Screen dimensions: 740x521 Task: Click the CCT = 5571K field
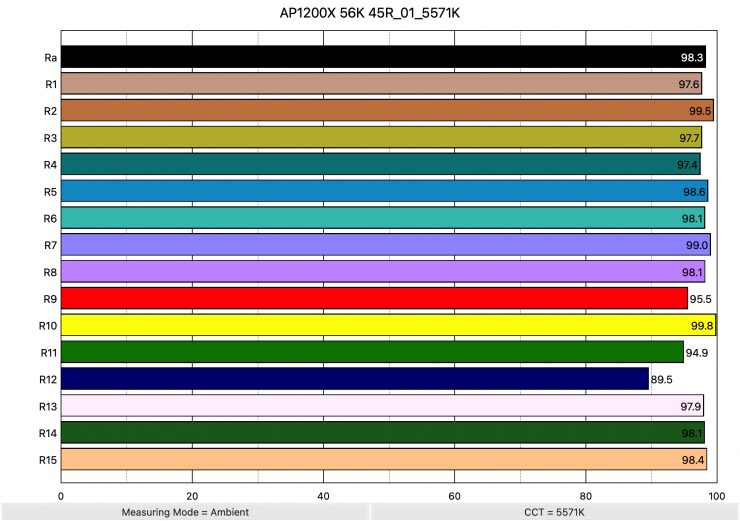(555, 512)
